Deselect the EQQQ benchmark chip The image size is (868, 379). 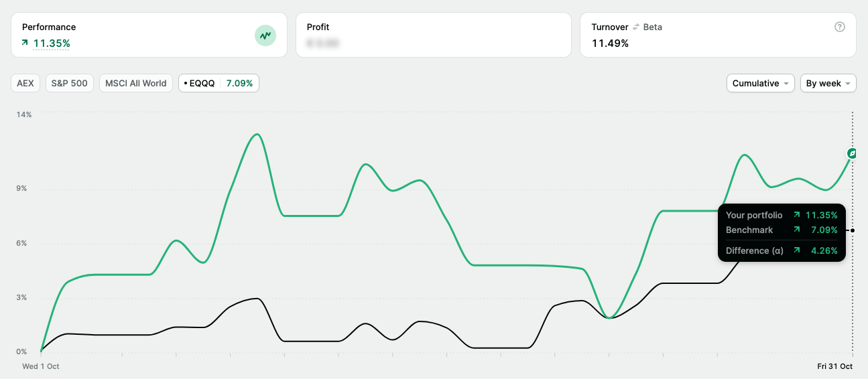[x=219, y=83]
